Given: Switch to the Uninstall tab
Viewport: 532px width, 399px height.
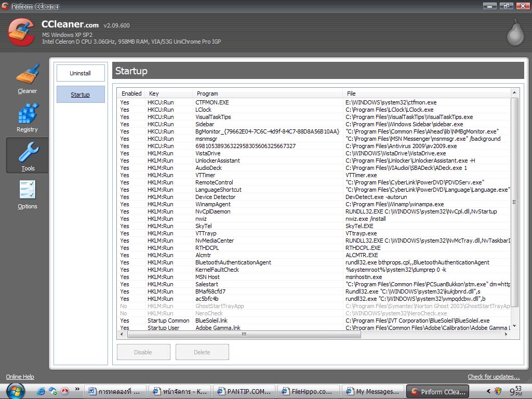Looking at the screenshot, I should pos(81,73).
